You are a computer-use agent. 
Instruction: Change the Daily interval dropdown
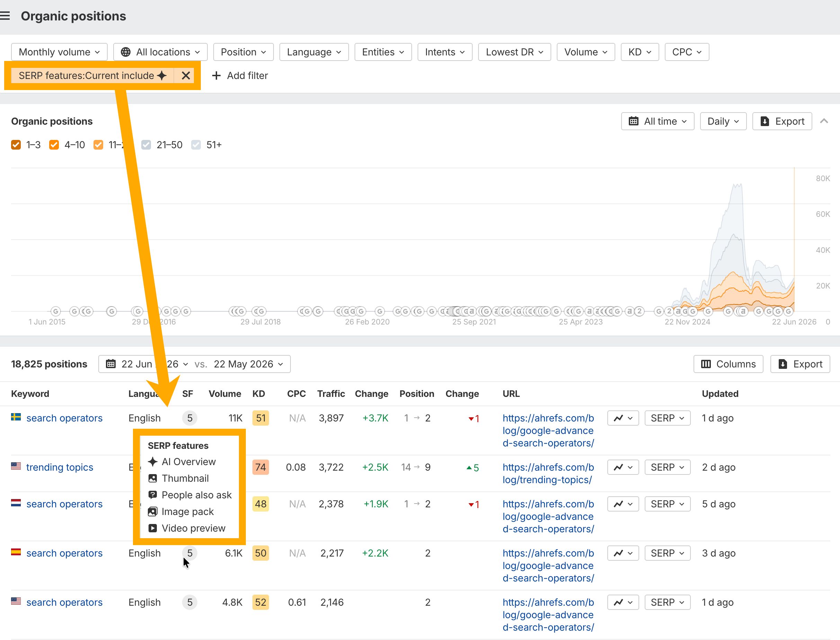click(x=723, y=121)
